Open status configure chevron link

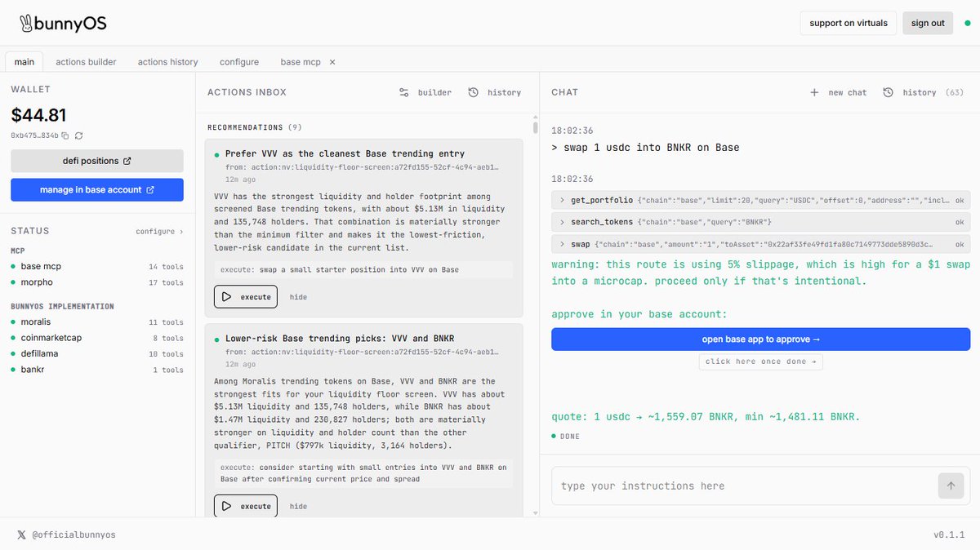[x=159, y=232]
